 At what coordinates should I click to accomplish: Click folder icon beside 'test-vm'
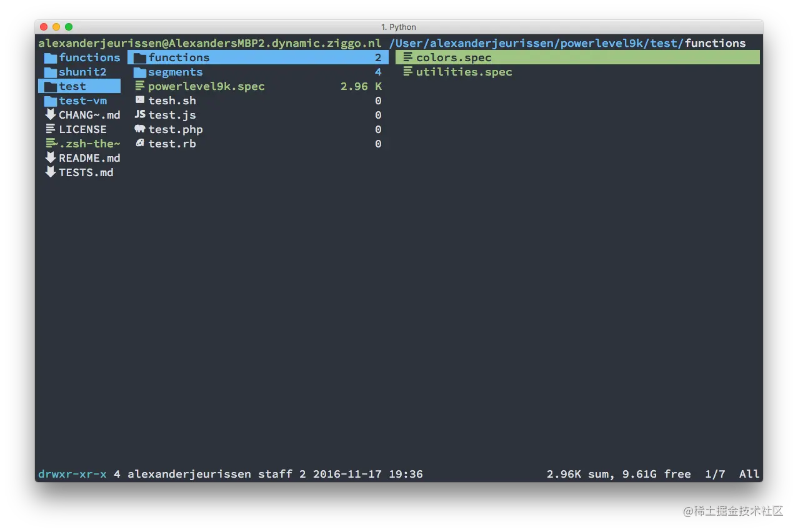coord(51,101)
